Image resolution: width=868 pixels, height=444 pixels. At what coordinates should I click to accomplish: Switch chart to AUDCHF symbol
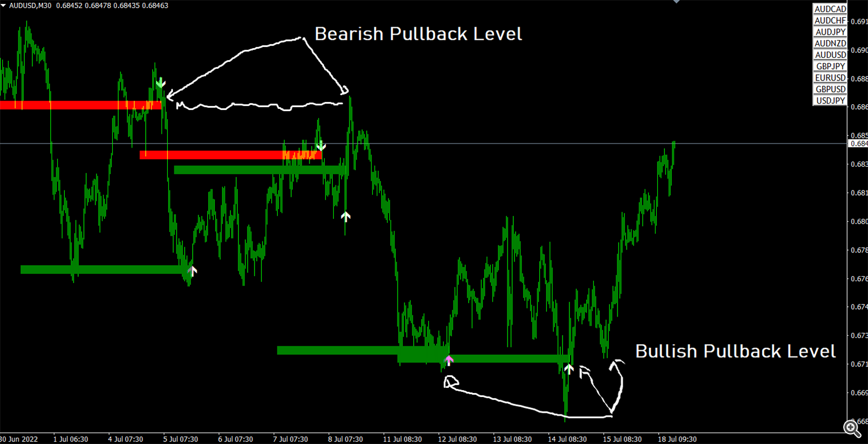(830, 21)
